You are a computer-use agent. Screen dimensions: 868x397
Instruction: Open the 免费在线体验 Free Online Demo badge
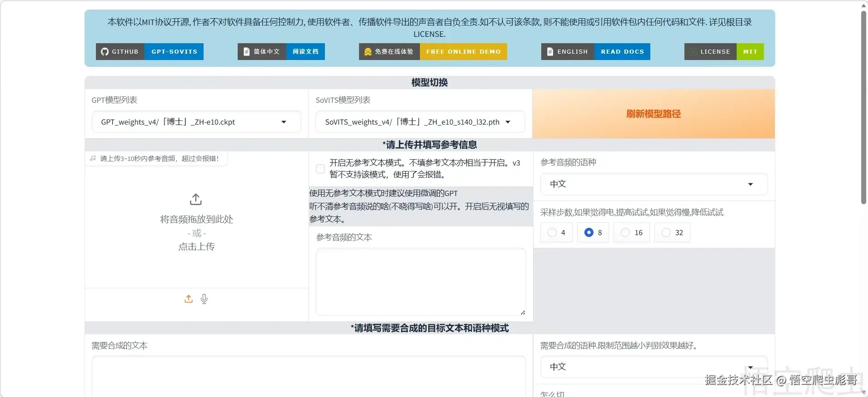pyautogui.click(x=433, y=52)
